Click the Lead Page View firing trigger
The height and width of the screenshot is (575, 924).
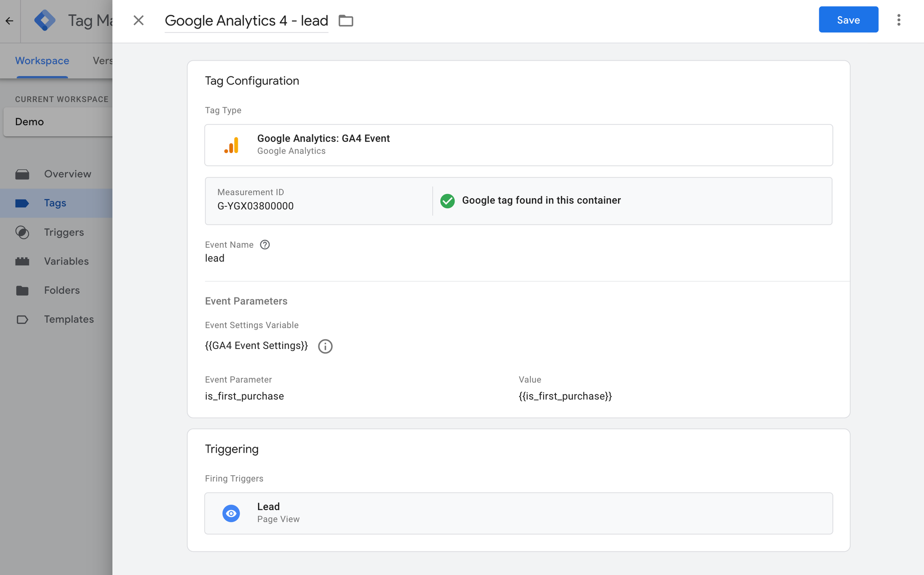518,513
